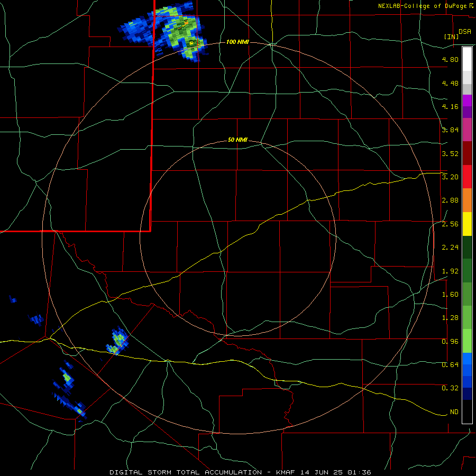Click the 4.80 legend value

(x=450, y=59)
